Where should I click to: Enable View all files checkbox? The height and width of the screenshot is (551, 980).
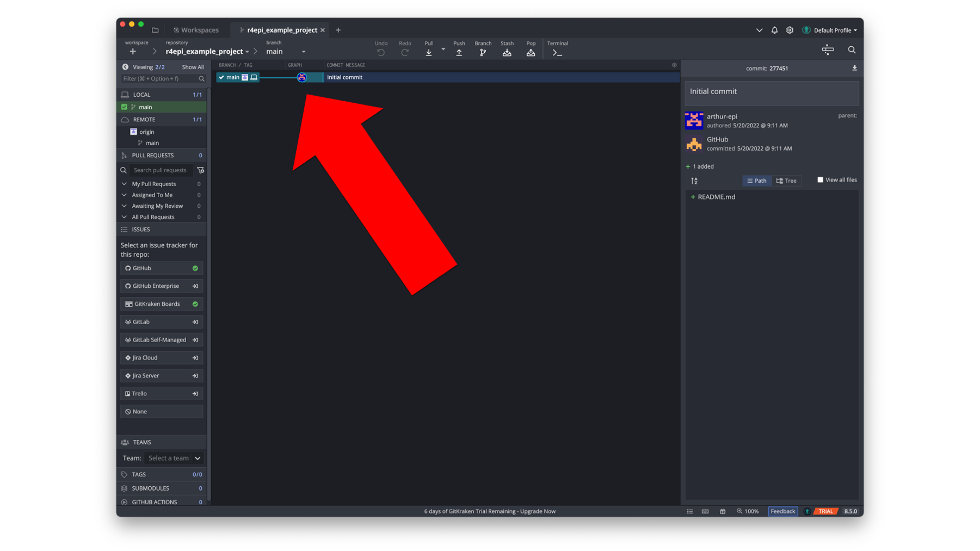click(820, 179)
